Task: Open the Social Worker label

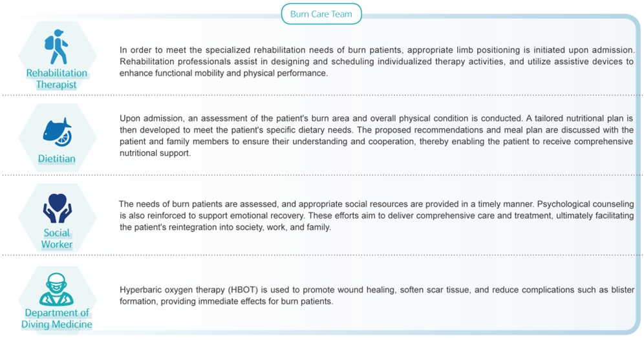Action: (57, 239)
